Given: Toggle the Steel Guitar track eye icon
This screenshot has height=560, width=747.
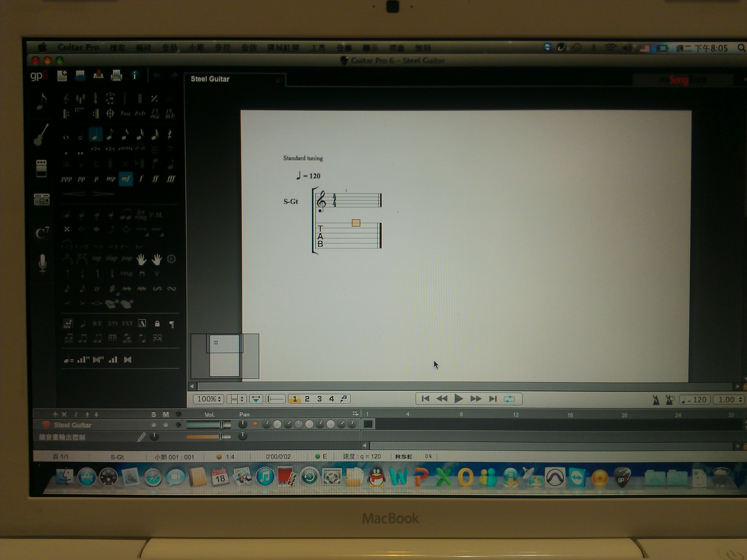Looking at the screenshot, I should tap(179, 425).
